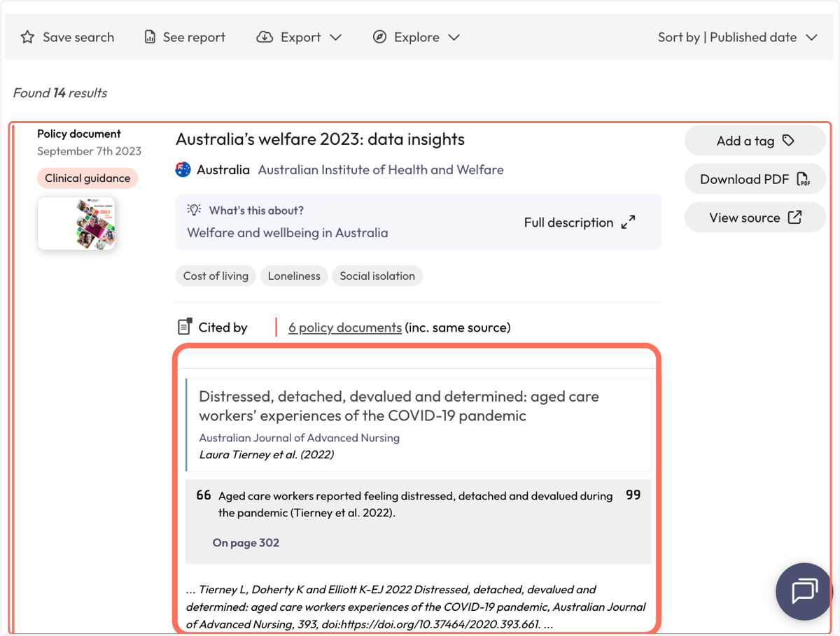Click Save search
This screenshot has width=840, height=636.
pyautogui.click(x=78, y=37)
